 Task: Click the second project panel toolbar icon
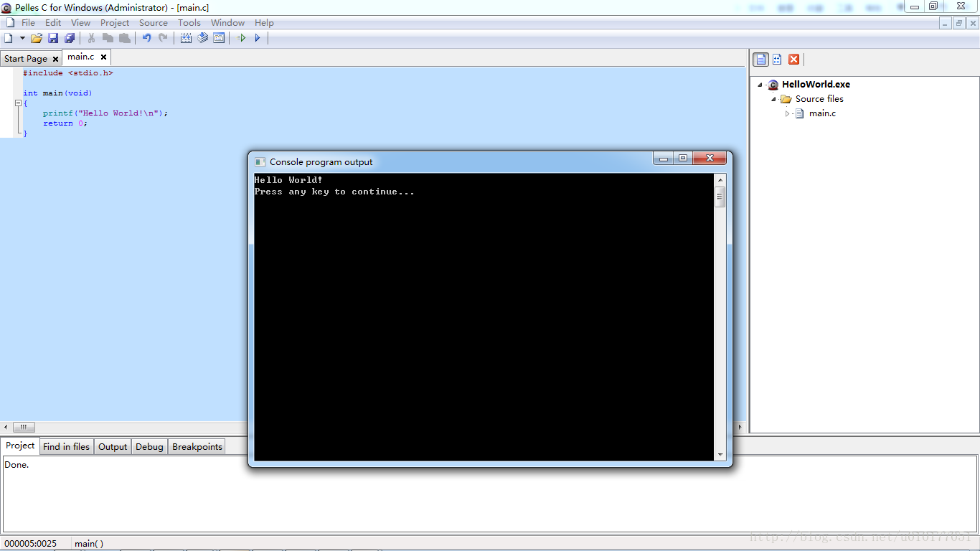coord(777,60)
